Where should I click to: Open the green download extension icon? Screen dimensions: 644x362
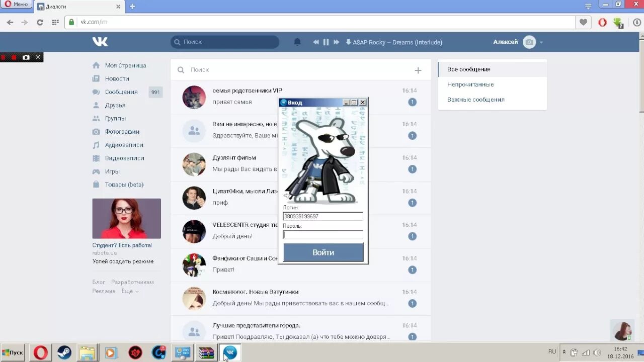click(x=618, y=23)
